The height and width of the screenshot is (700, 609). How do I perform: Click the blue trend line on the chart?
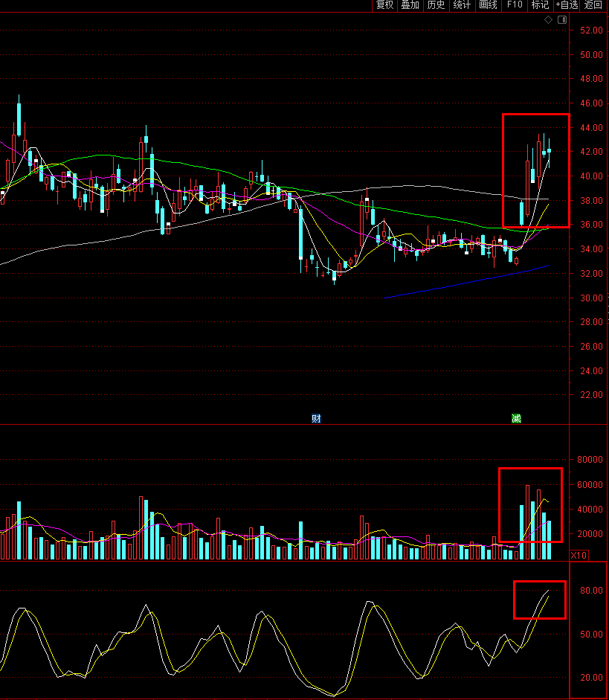466,283
